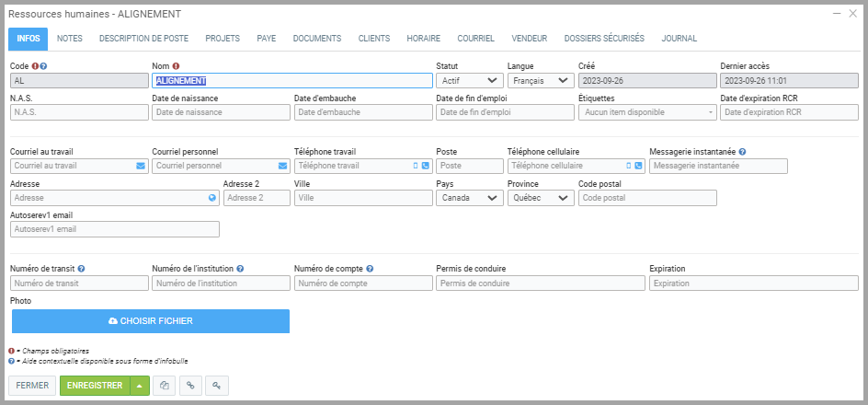Expand the Enregistrer options arrow

coord(139,386)
